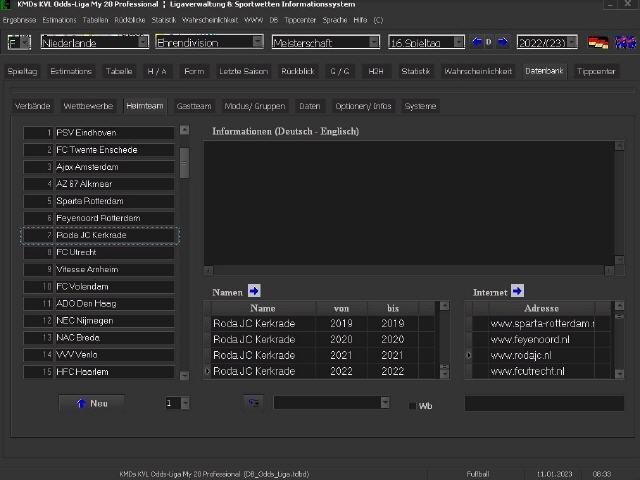Click the team list scrollbar thumb

tap(184, 163)
